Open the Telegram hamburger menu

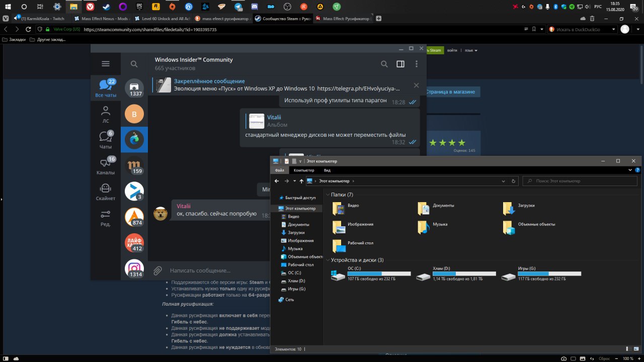(x=105, y=64)
